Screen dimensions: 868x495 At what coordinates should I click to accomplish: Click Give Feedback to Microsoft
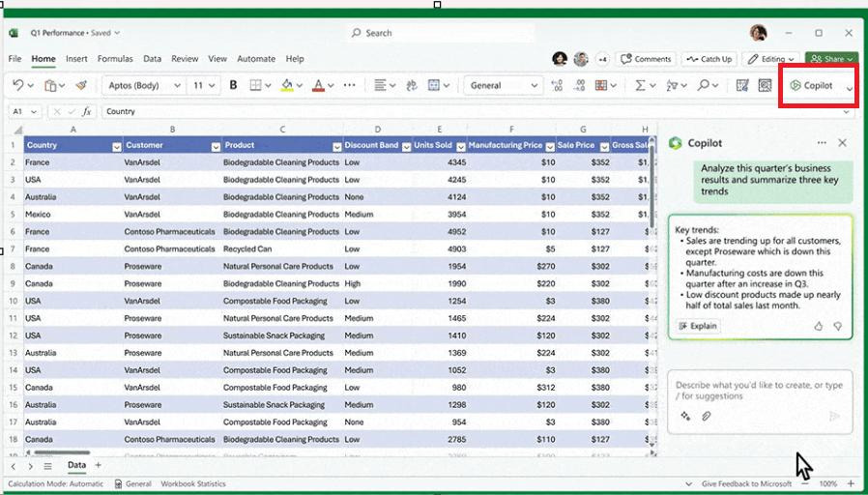[747, 483]
